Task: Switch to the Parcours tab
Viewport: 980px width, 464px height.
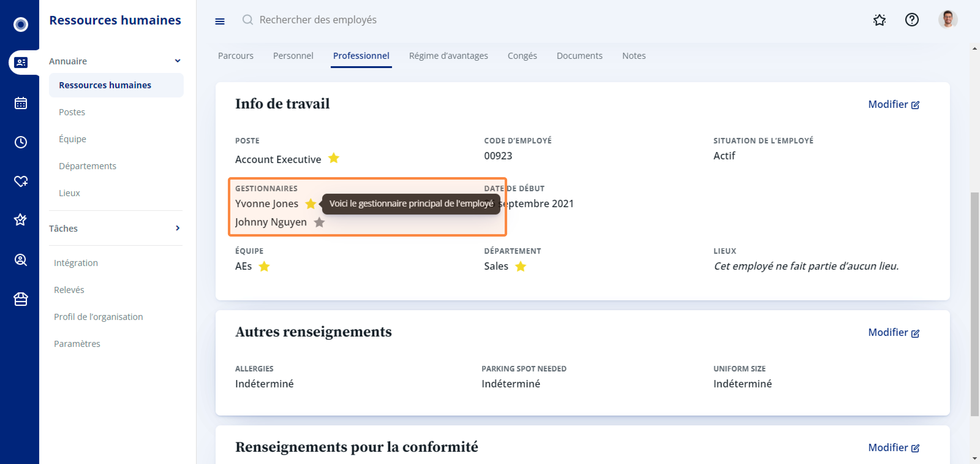Action: [236, 55]
